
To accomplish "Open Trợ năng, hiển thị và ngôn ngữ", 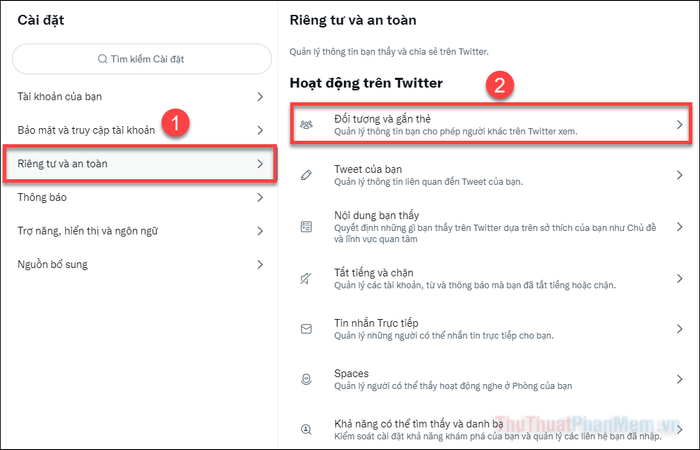I will (140, 231).
